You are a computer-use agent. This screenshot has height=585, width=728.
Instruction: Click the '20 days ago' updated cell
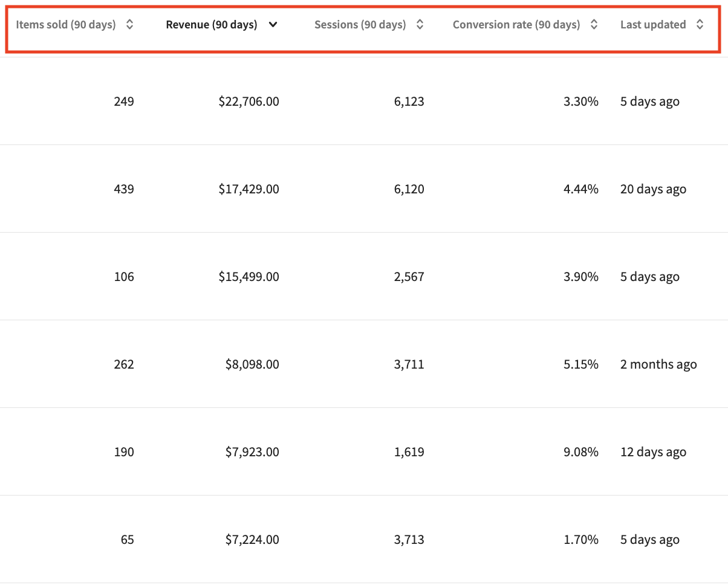point(653,189)
